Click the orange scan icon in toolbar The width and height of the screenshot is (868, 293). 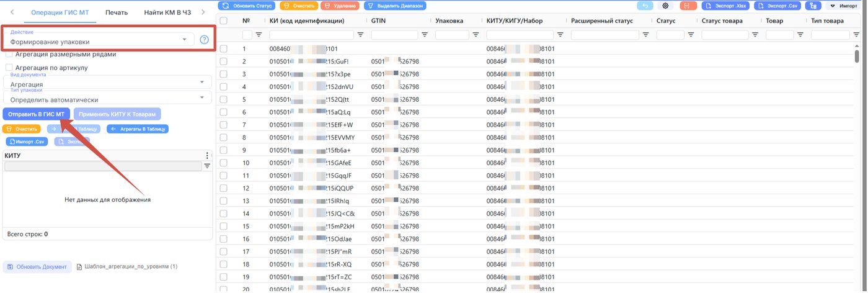[687, 6]
